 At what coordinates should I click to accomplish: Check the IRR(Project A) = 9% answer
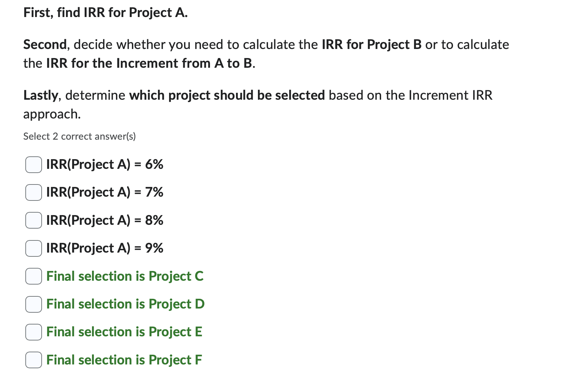coord(33,248)
